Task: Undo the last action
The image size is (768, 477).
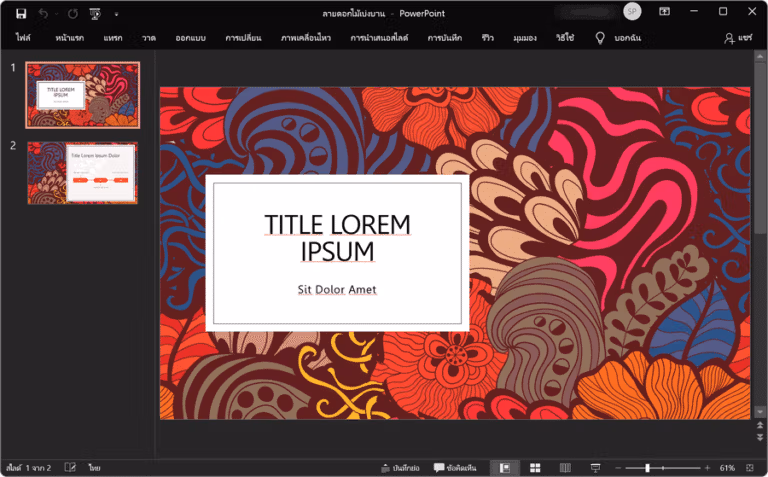Action: click(x=43, y=14)
